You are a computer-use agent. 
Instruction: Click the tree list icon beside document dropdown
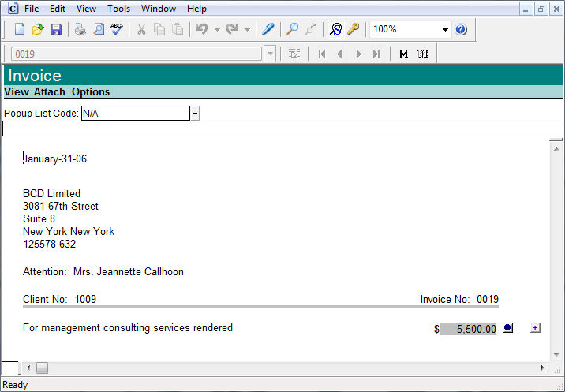click(x=294, y=54)
